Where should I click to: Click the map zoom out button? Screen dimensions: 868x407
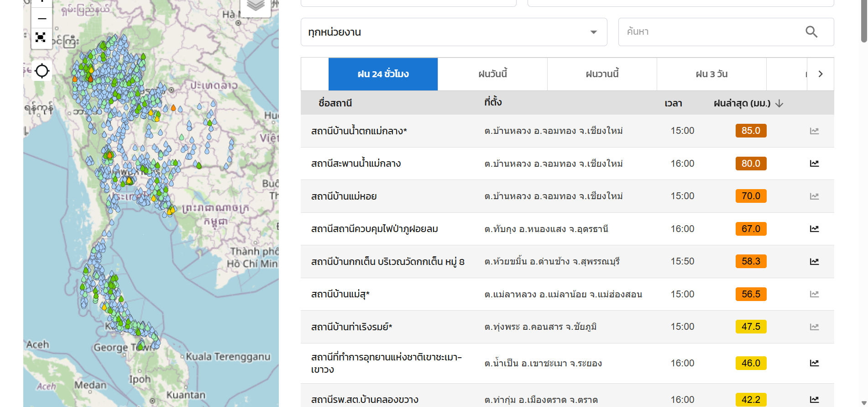point(42,19)
